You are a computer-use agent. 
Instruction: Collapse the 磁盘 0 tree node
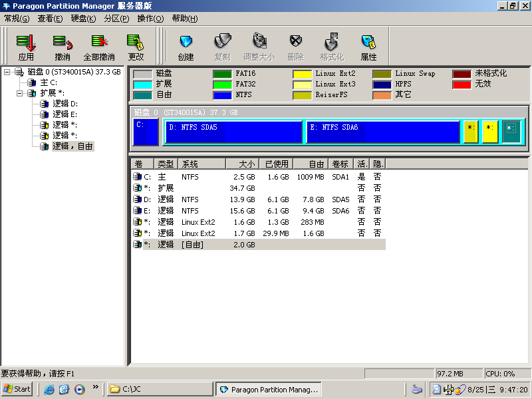point(7,72)
